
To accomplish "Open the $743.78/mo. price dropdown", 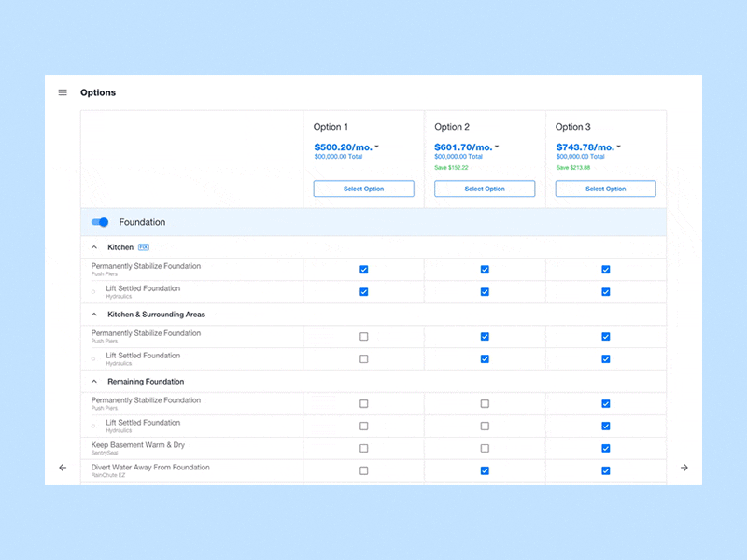I will pos(618,147).
